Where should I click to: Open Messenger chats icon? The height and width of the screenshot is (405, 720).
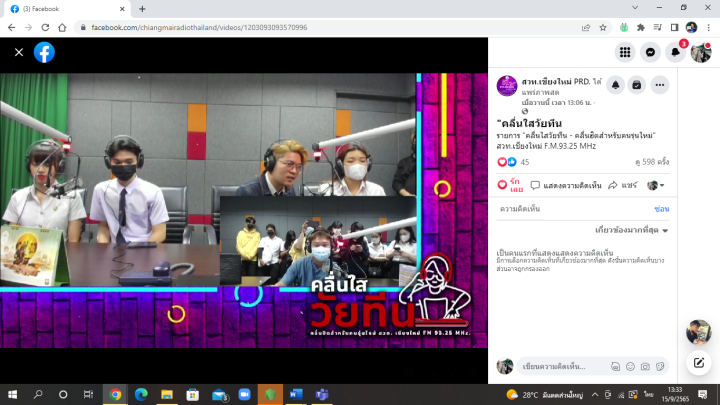tap(650, 52)
